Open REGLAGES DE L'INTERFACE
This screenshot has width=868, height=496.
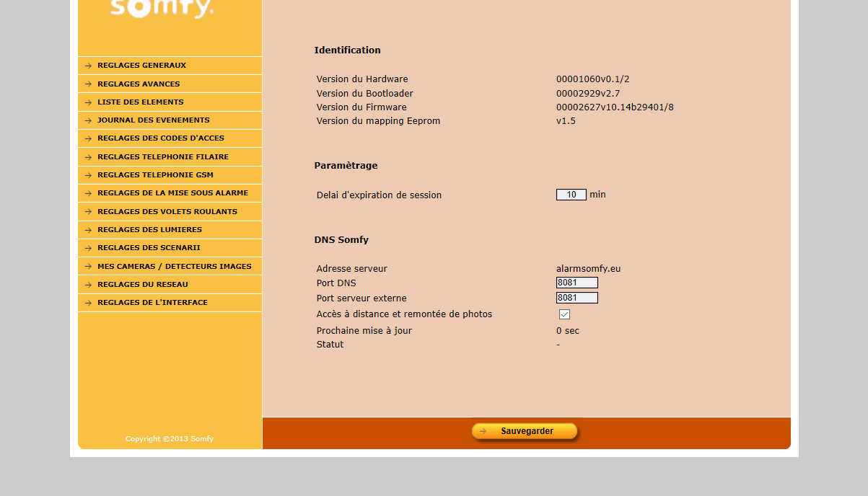[170, 303]
